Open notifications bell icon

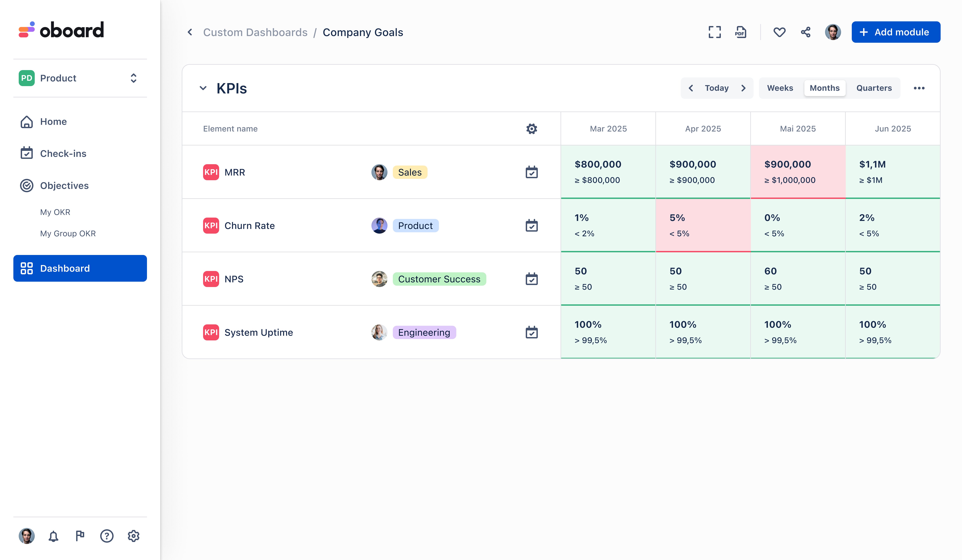click(x=53, y=536)
